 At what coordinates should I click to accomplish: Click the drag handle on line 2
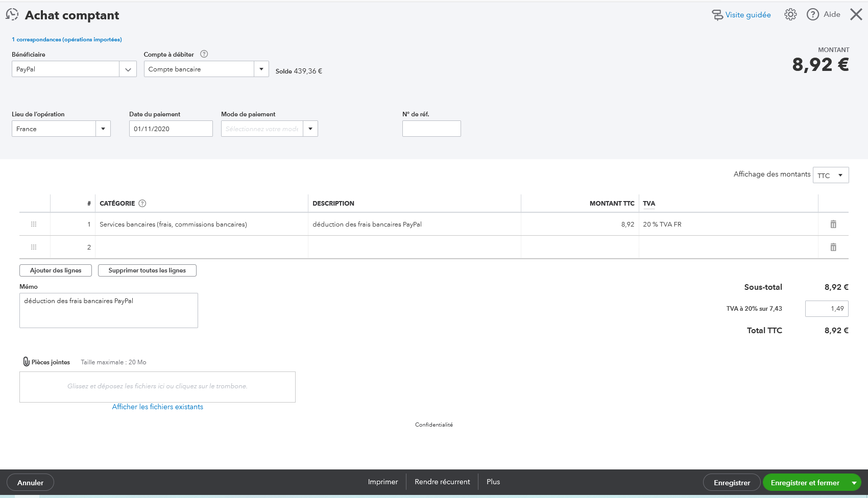tap(34, 247)
